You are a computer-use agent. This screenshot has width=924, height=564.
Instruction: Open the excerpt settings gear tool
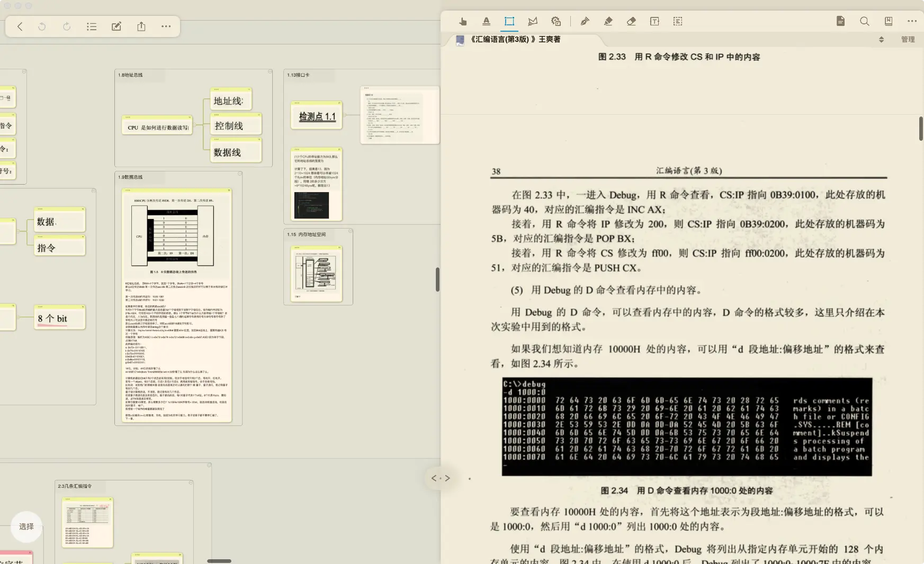coord(556,21)
